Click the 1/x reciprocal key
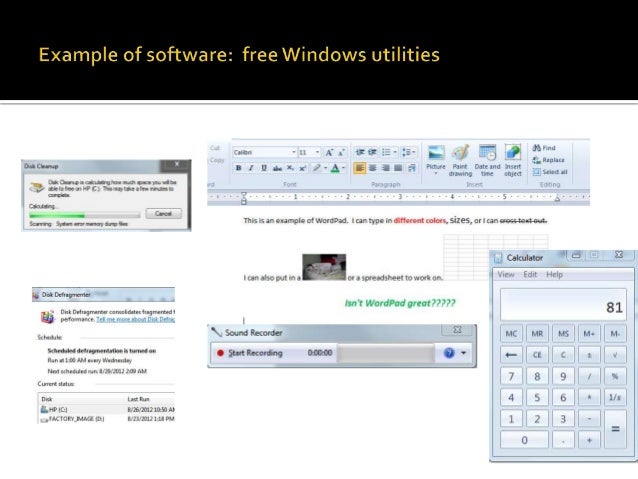The height and width of the screenshot is (479, 638). click(x=615, y=397)
